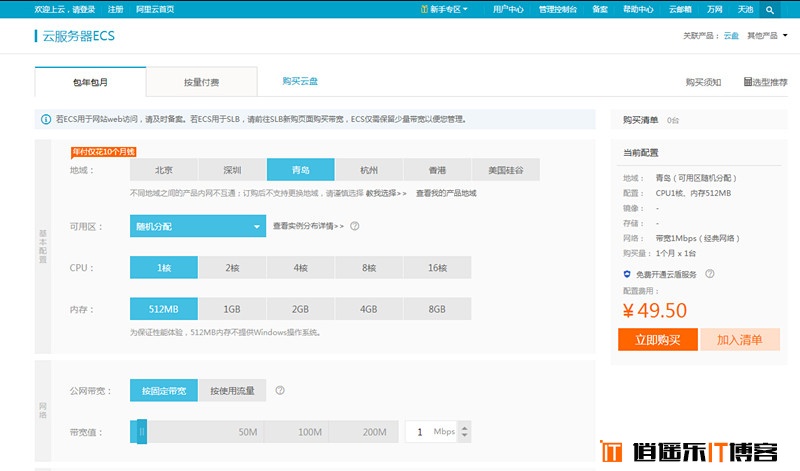Click 立即购买 button
The image size is (800, 471).
coord(658,340)
